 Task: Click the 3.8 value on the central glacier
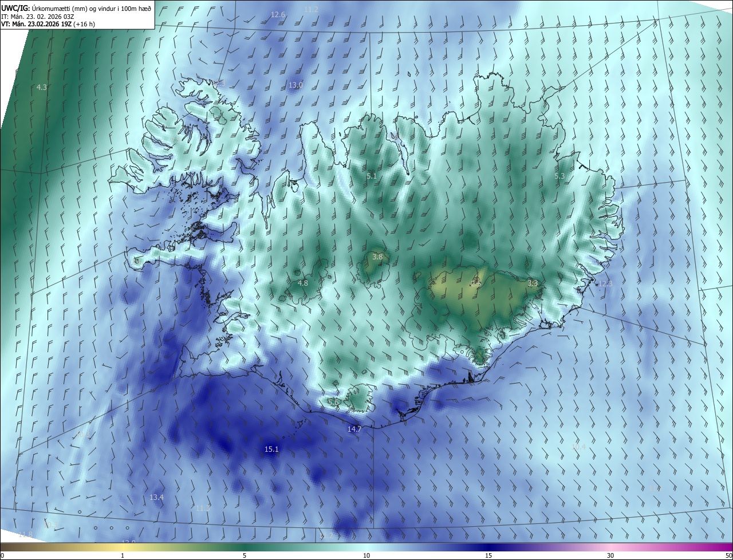377,257
